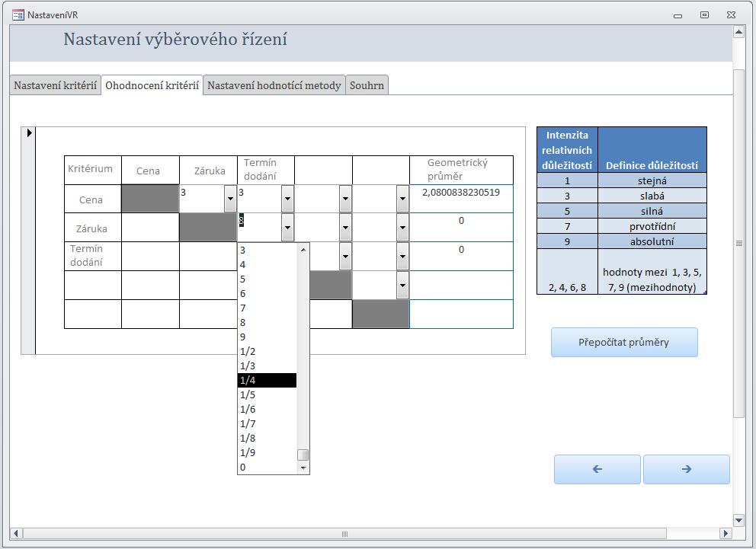756x549 pixels.
Task: Collapse the Záruka row Termín dodání dropdown
Action: click(288, 228)
